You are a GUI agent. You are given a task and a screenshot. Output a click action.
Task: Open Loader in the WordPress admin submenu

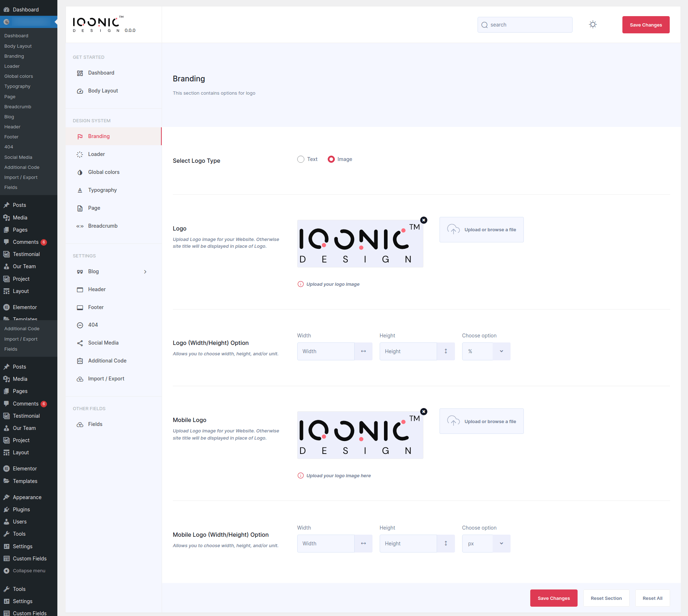12,66
